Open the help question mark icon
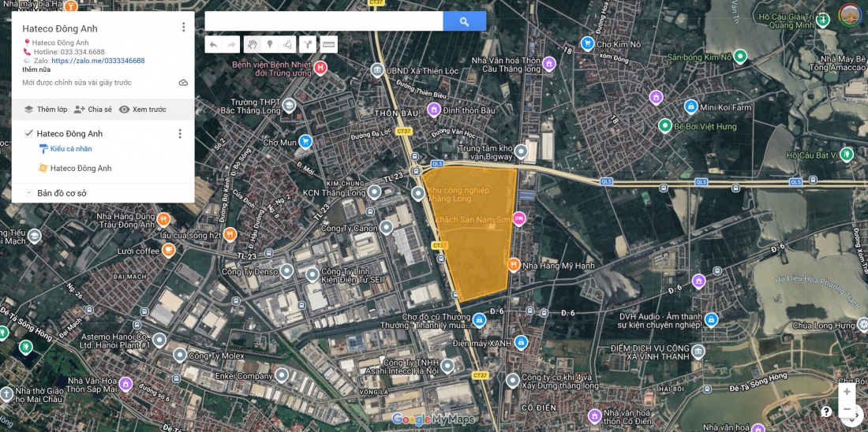 (825, 412)
